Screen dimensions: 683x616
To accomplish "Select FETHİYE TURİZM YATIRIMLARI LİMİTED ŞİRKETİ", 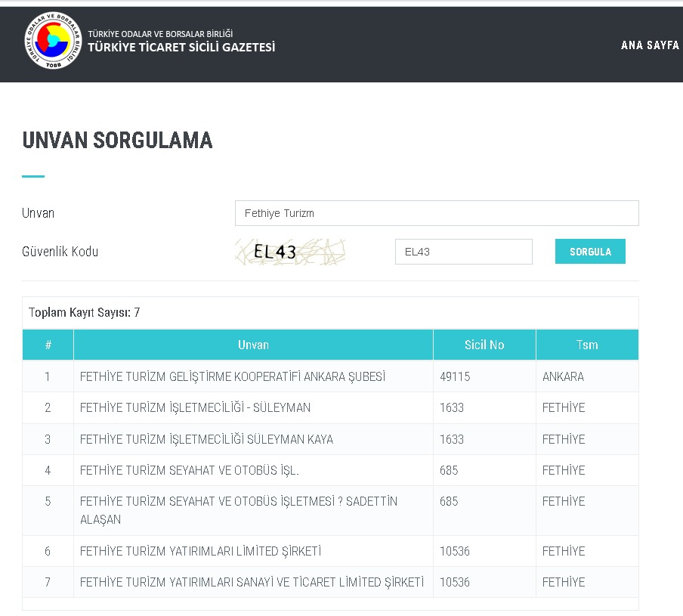I will pyautogui.click(x=201, y=551).
